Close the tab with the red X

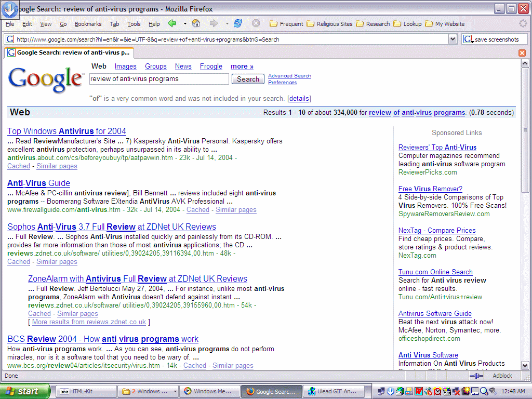(522, 53)
